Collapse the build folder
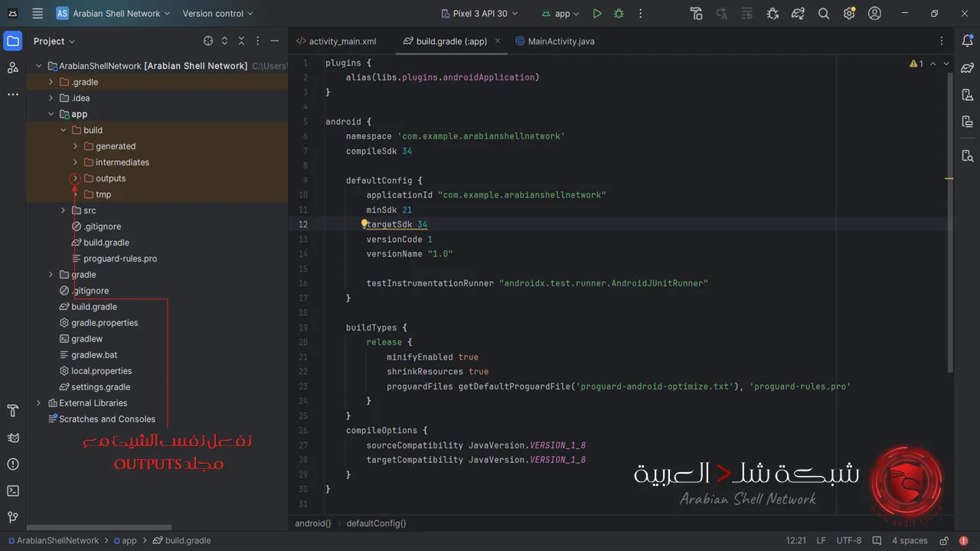Screen dimensions: 980x551 point(64,130)
